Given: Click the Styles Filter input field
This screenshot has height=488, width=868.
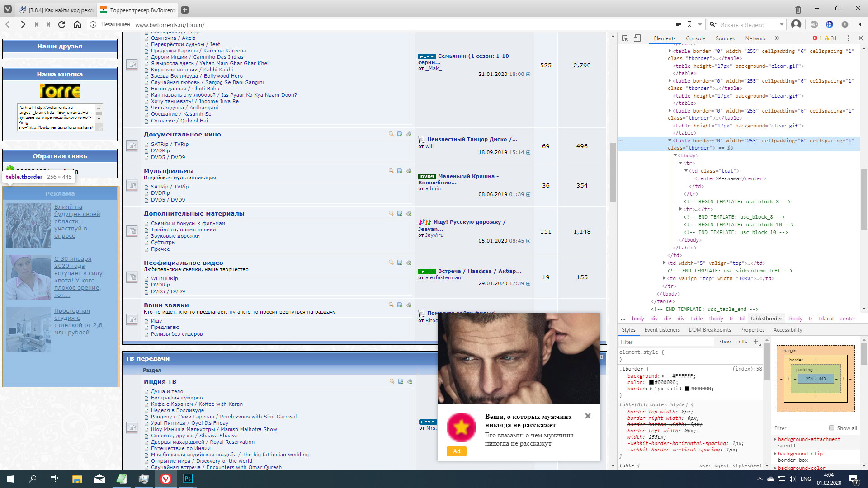Looking at the screenshot, I should coord(665,342).
